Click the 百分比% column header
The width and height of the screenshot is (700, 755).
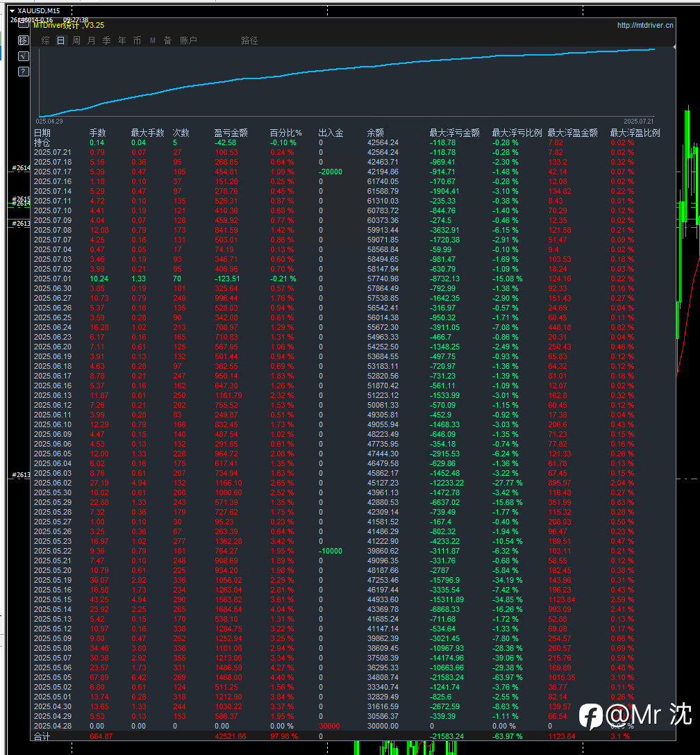[286, 133]
